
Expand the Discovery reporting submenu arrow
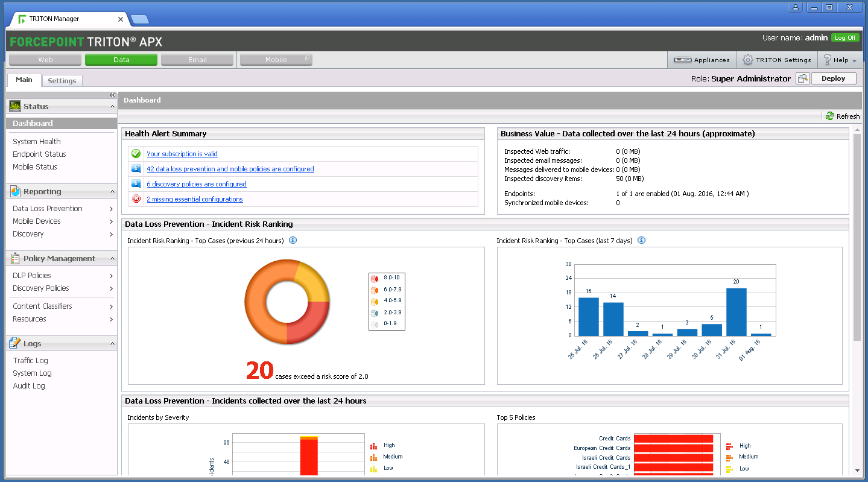click(112, 234)
